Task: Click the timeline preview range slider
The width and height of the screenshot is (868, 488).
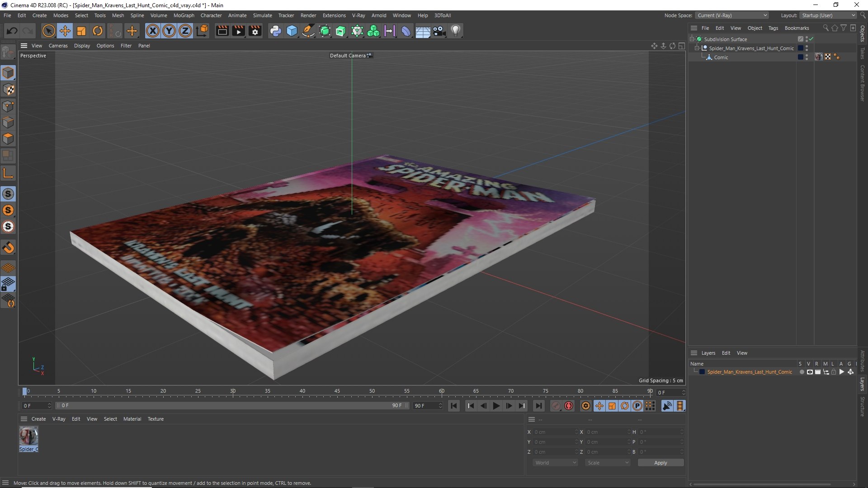Action: pyautogui.click(x=232, y=406)
